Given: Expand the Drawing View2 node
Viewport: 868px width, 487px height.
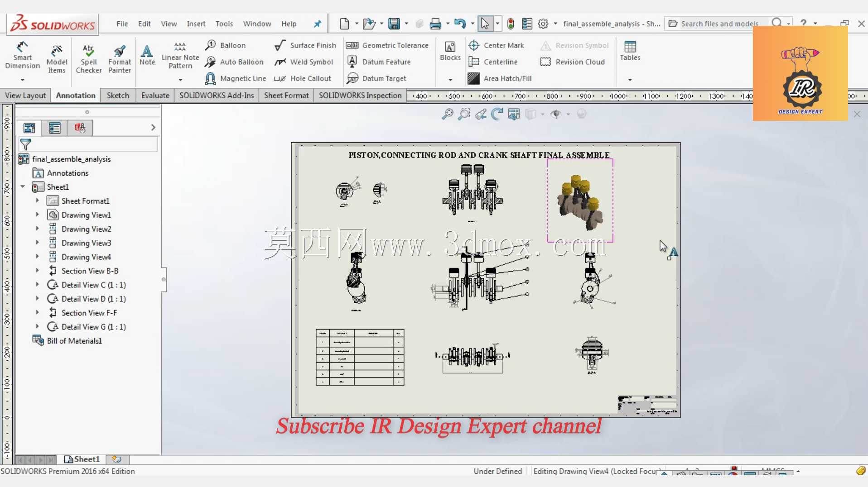Looking at the screenshot, I should click(38, 229).
